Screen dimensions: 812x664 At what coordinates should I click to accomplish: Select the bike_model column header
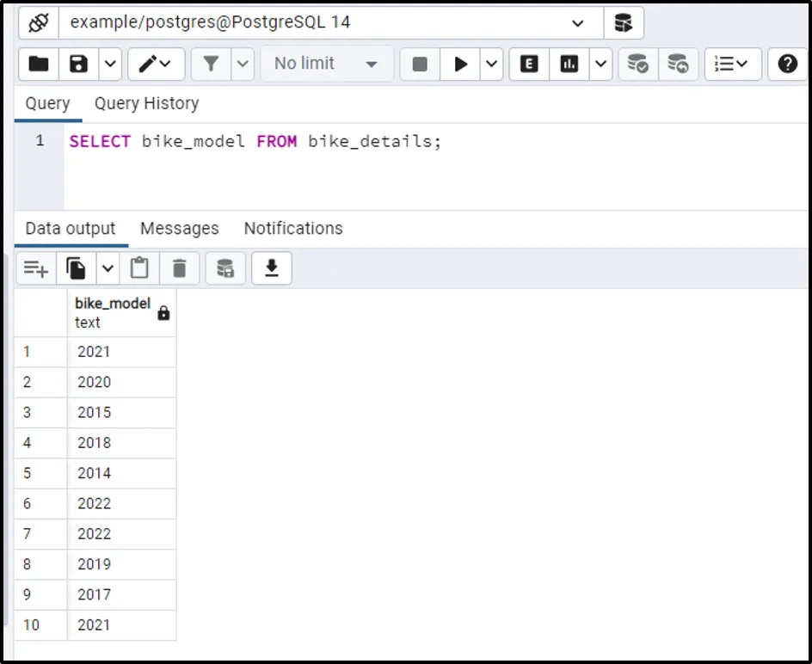[113, 312]
